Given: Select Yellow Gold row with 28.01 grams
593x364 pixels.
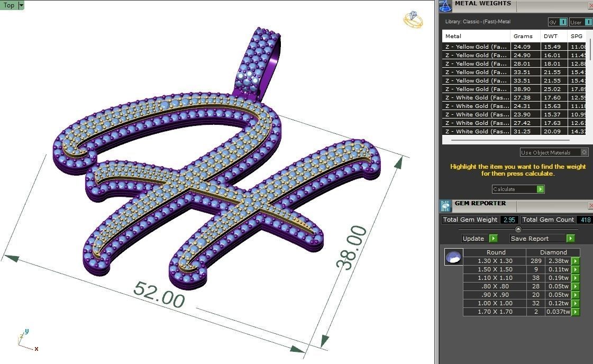Looking at the screenshot, I should tap(514, 63).
